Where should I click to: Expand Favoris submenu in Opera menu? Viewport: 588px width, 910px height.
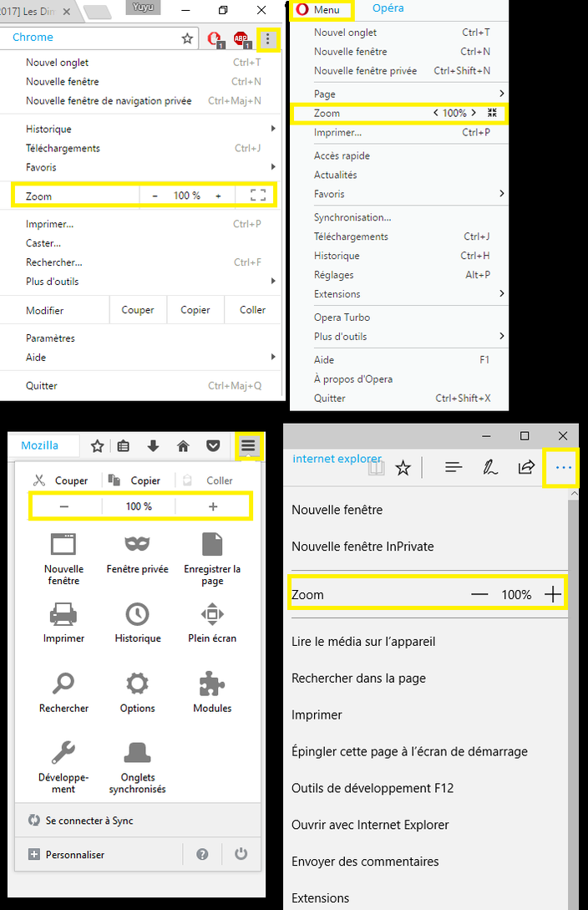coord(502,193)
